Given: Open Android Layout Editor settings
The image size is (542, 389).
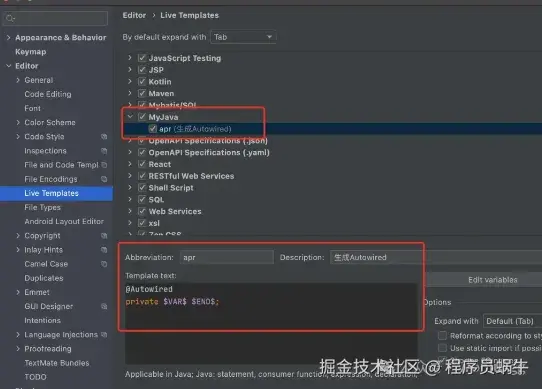Looking at the screenshot, I should (64, 221).
